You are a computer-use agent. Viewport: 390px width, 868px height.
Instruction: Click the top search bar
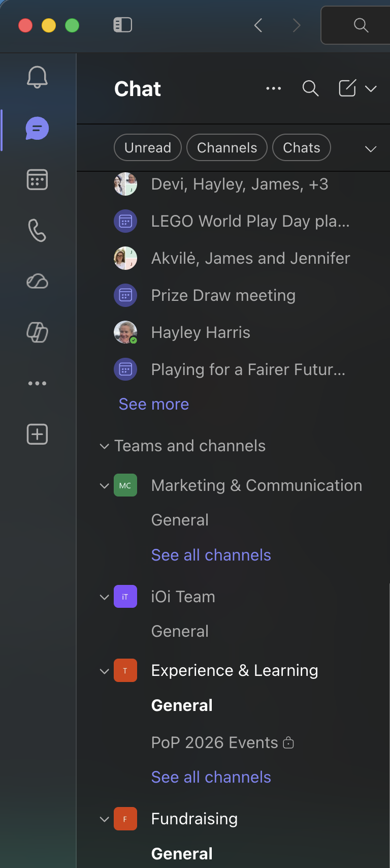tap(355, 25)
